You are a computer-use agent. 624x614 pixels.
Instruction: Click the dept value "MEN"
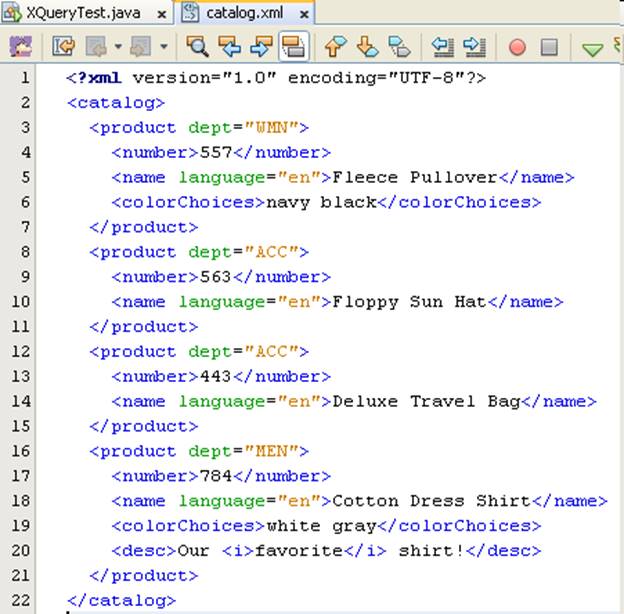[x=271, y=451]
